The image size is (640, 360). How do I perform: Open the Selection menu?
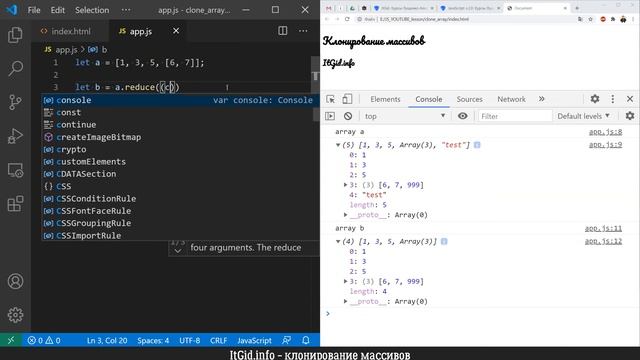(92, 10)
